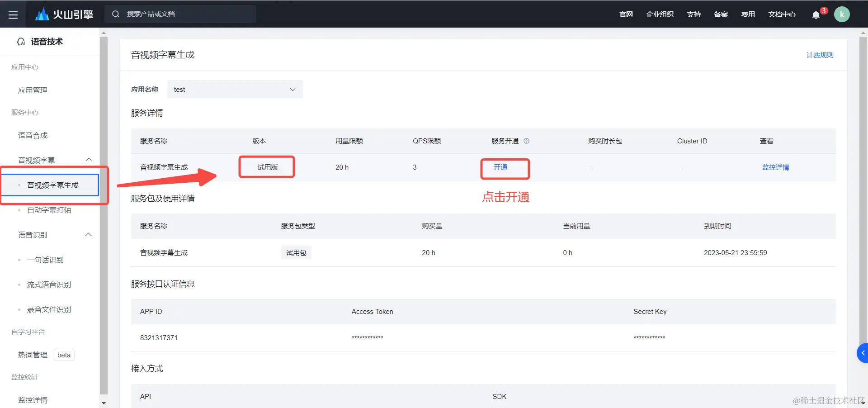
Task: Click 开通 to activate service
Action: [500, 167]
